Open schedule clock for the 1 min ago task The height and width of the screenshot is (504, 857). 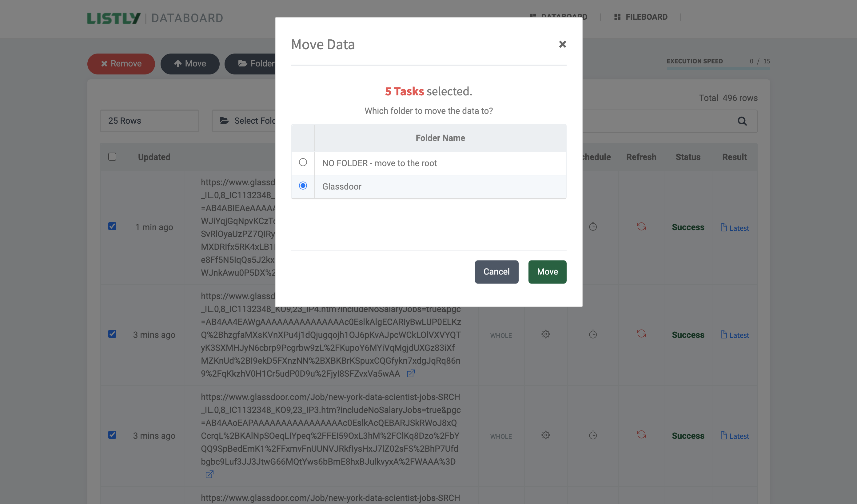(x=593, y=226)
